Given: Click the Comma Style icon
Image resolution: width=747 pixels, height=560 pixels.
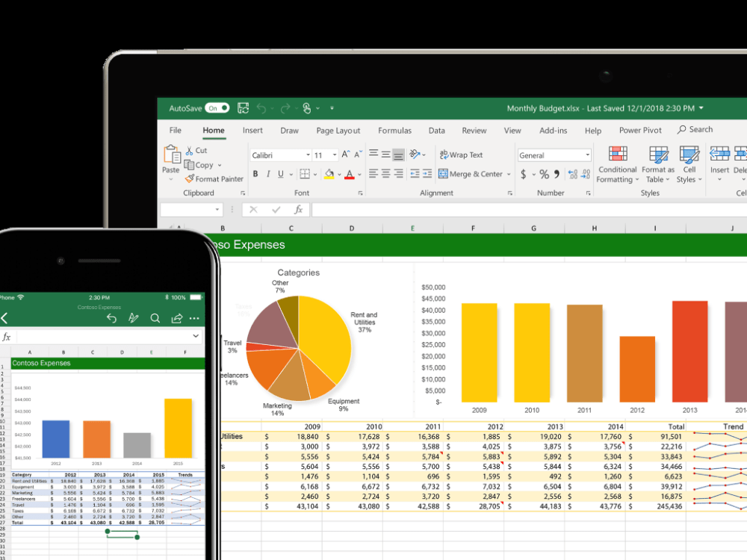Looking at the screenshot, I should point(557,173).
